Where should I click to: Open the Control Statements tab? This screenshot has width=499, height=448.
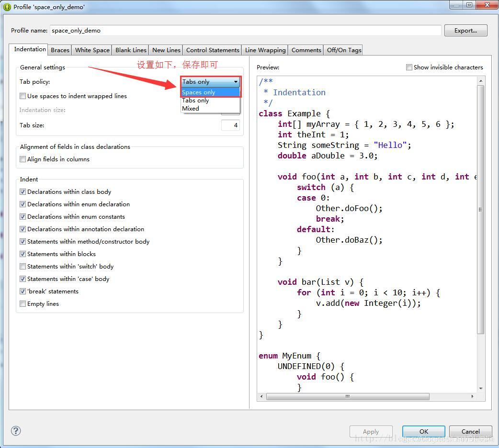[213, 50]
